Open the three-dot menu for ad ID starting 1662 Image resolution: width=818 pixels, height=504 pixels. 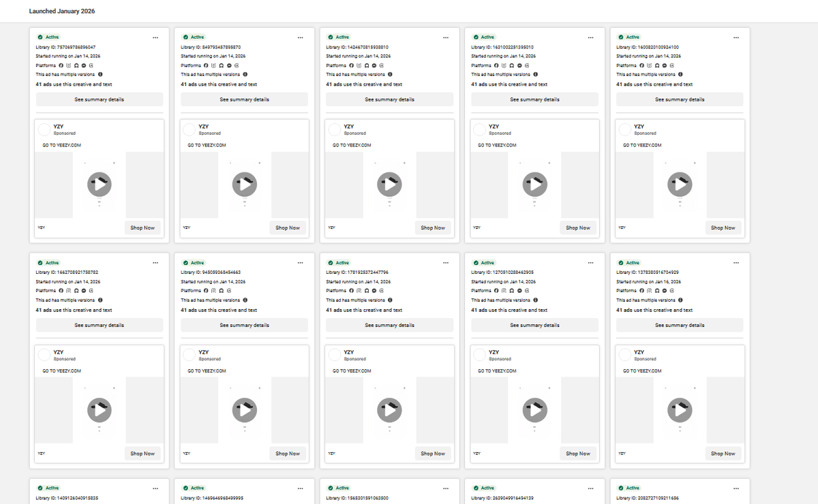click(x=155, y=263)
